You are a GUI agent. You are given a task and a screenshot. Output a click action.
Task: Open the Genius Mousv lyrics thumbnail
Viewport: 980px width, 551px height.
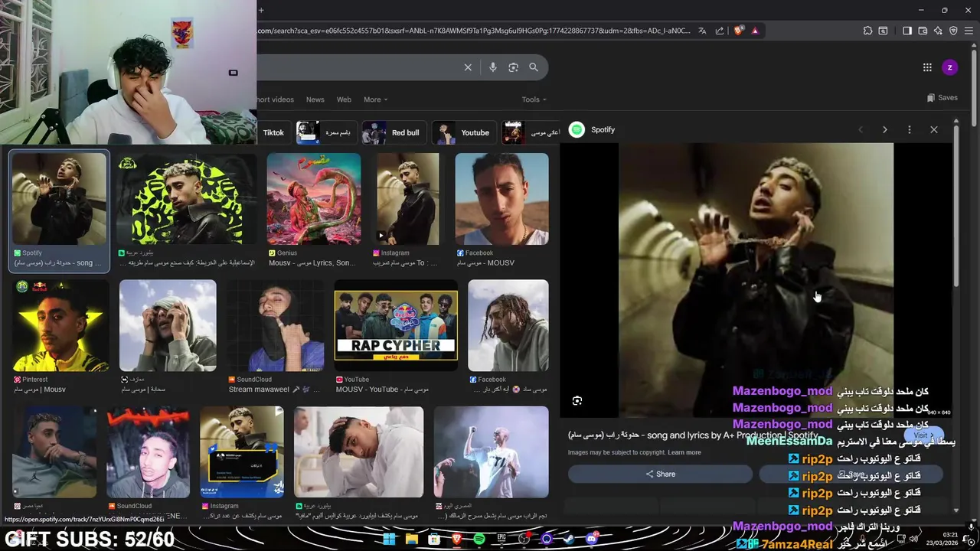pyautogui.click(x=314, y=199)
